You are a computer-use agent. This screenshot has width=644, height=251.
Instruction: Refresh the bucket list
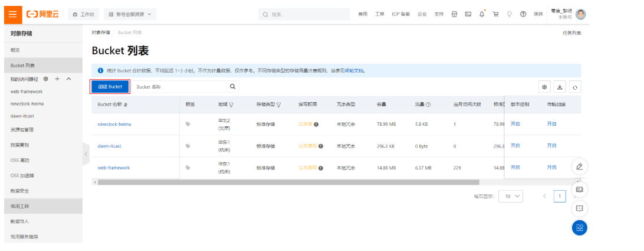pyautogui.click(x=575, y=87)
